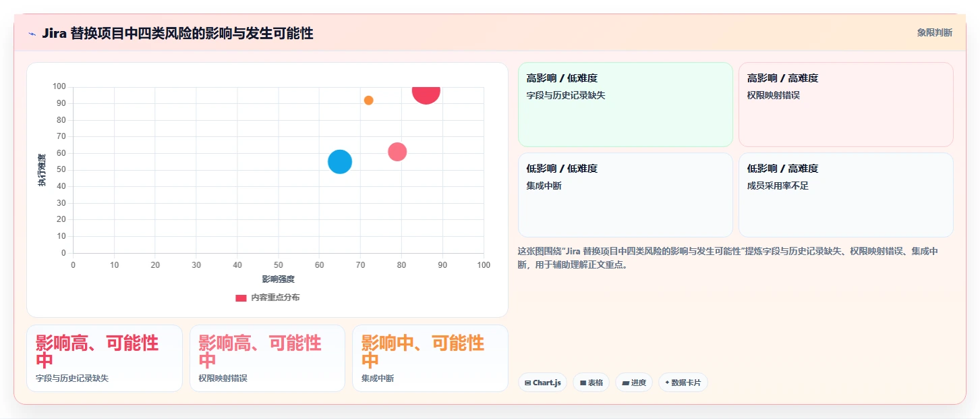Click the 执行难度 y-axis title
This screenshot has height=419, width=980.
(42, 170)
